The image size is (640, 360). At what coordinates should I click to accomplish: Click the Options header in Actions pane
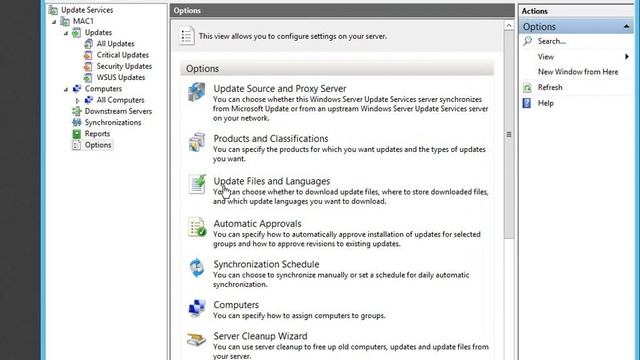point(576,27)
